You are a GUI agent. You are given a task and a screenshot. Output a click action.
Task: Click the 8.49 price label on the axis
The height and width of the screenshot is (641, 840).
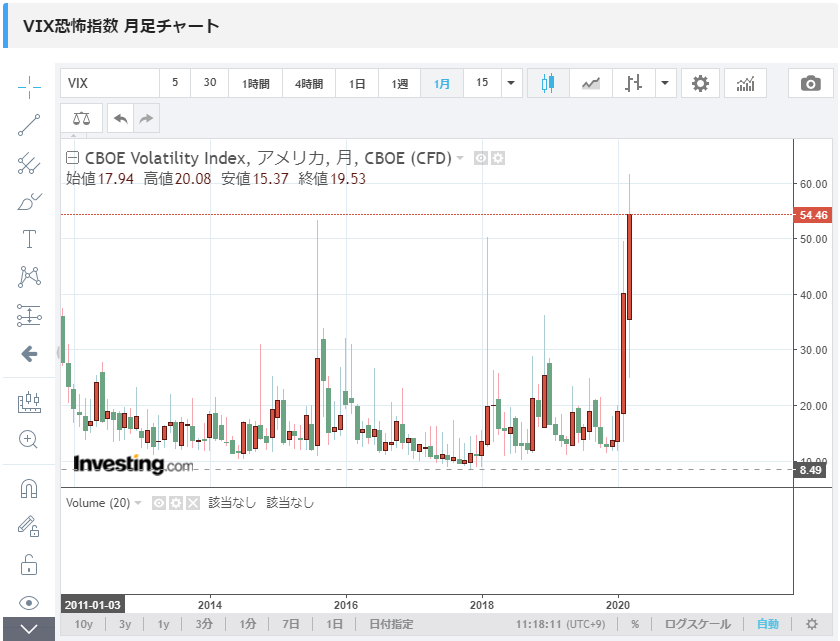coord(810,470)
